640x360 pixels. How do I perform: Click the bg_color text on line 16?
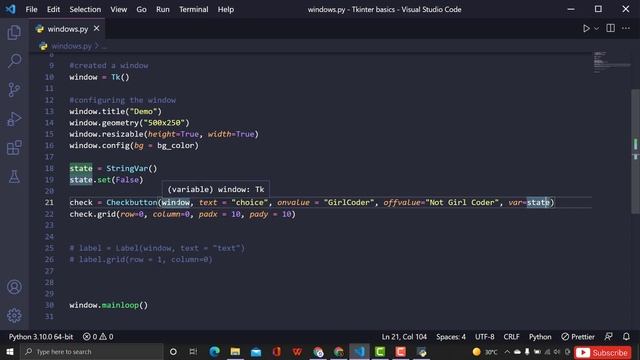coord(176,145)
